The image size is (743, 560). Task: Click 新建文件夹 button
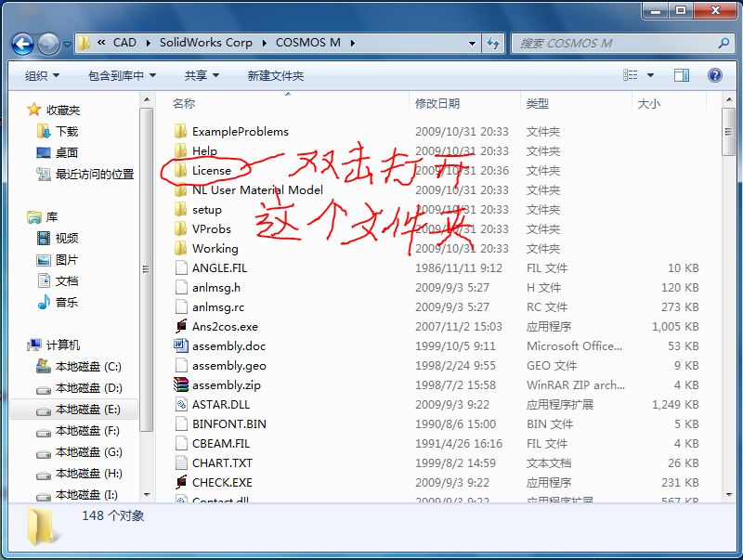pos(275,75)
